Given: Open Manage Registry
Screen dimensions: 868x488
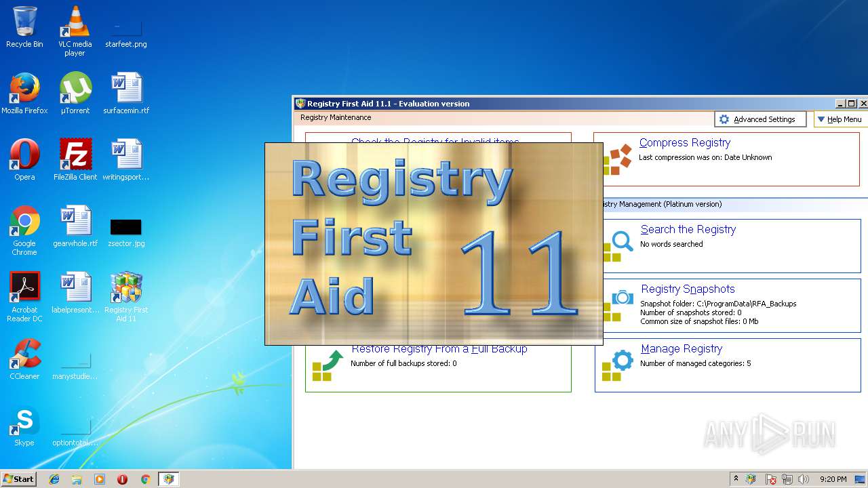Looking at the screenshot, I should [682, 349].
